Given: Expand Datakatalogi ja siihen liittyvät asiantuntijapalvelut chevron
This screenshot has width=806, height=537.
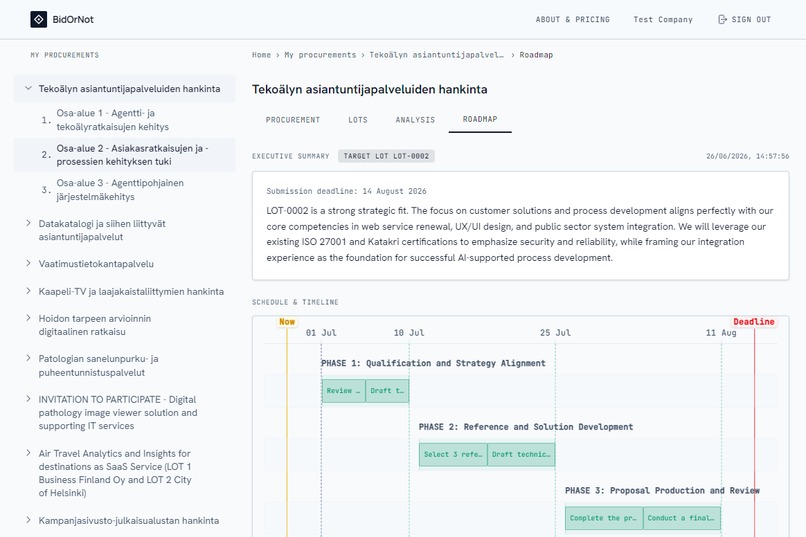Looking at the screenshot, I should tap(28, 223).
